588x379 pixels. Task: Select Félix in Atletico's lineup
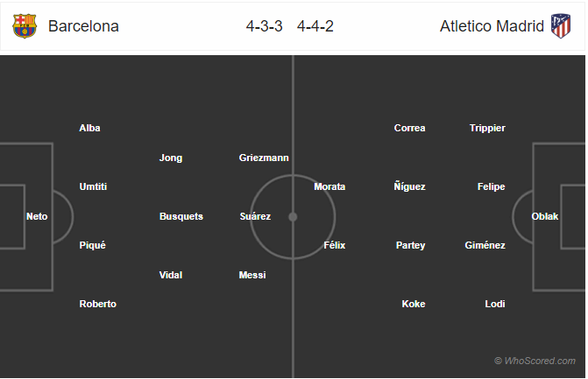tap(334, 245)
